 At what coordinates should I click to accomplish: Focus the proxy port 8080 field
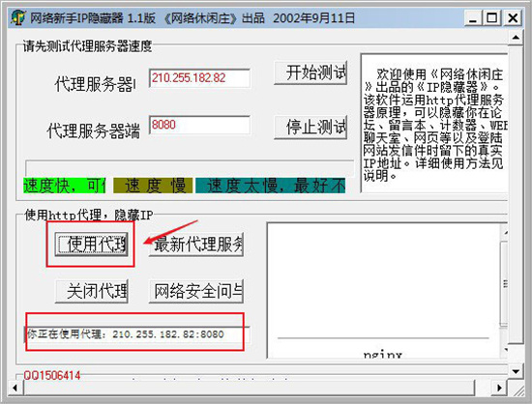point(199,125)
